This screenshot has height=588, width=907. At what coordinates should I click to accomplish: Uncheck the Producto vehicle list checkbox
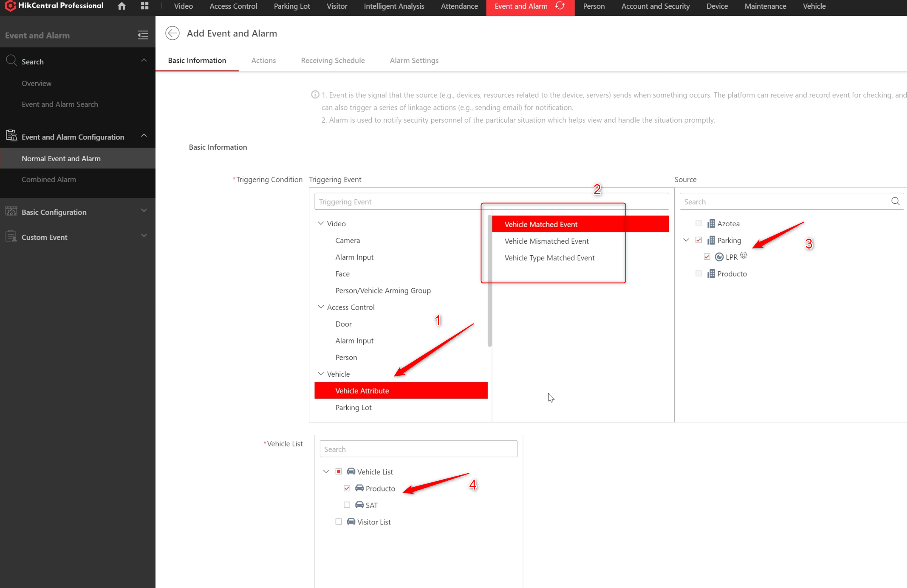347,488
